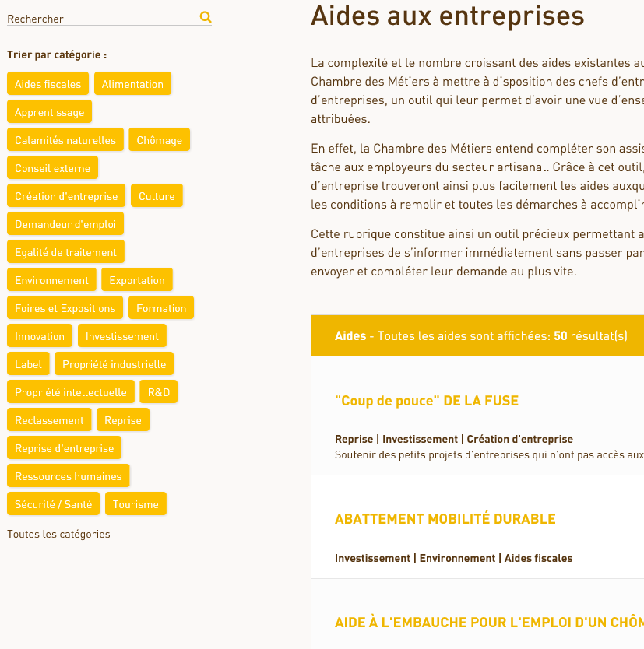The image size is (644, 649).
Task: Select the Alimentation category tag
Action: coord(132,83)
